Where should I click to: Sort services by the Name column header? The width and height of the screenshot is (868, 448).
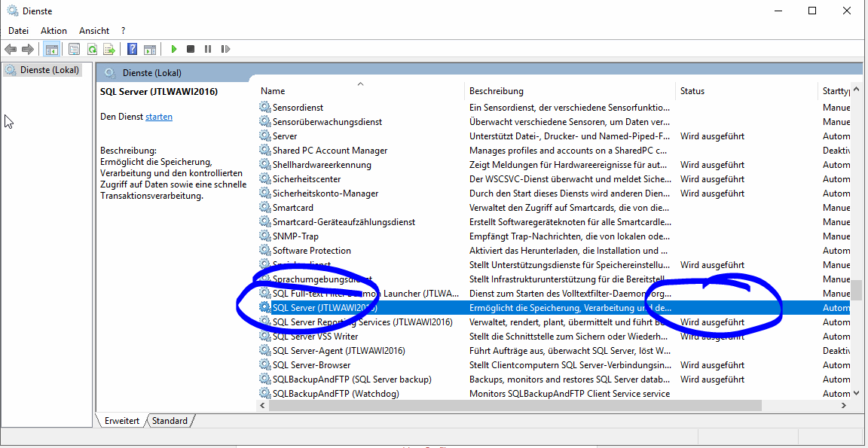tap(362, 90)
